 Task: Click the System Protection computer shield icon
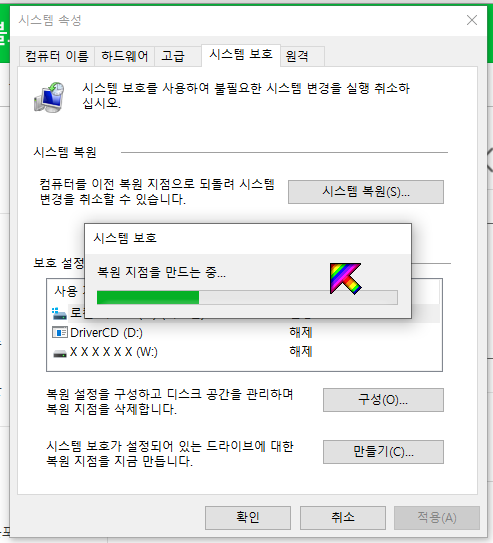pyautogui.click(x=49, y=97)
